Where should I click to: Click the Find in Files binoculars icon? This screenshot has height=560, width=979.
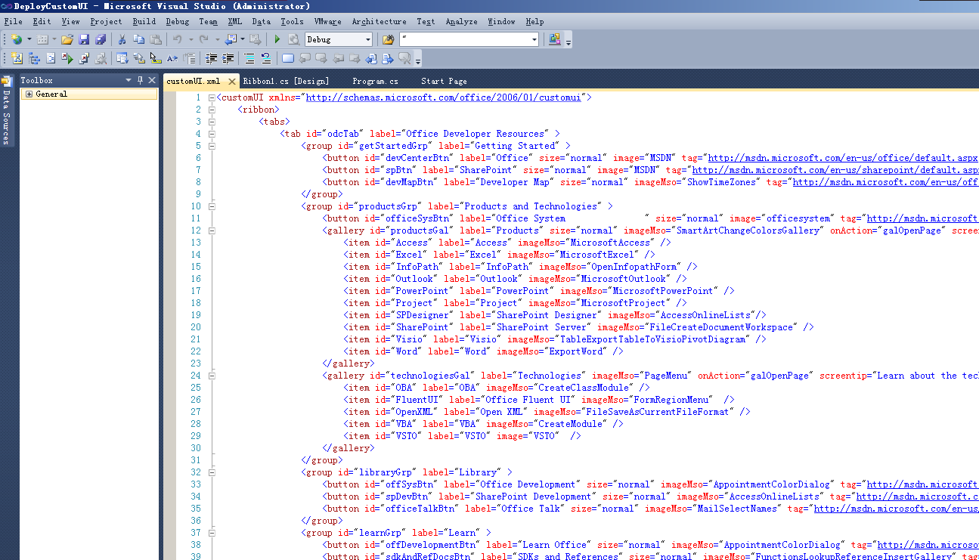(388, 39)
